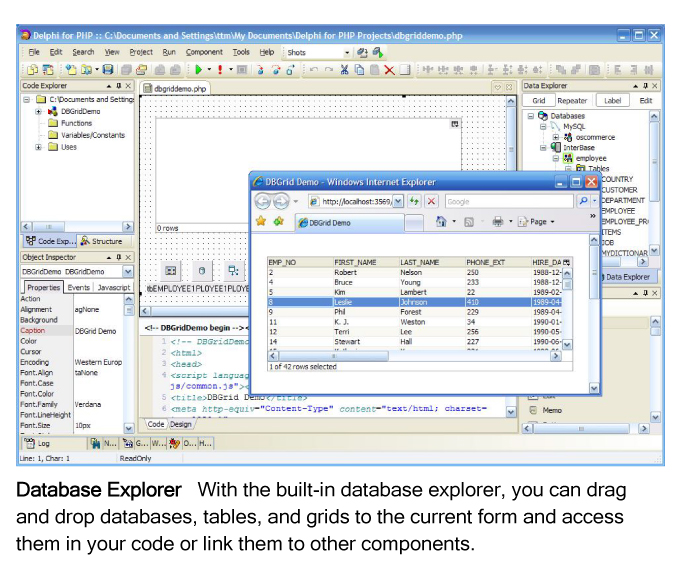Image resolution: width=683 pixels, height=568 pixels.
Task: Click the Edit button in Data Explorer
Action: (x=646, y=101)
